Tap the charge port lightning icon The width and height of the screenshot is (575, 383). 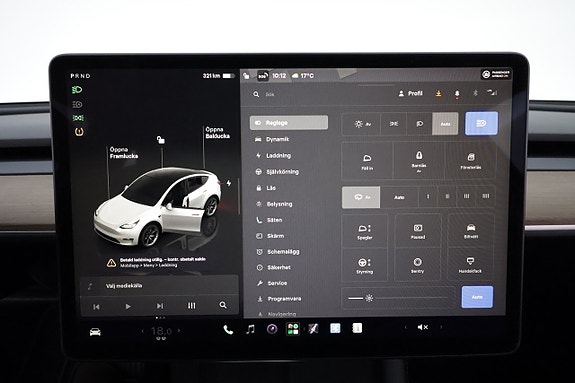(x=229, y=183)
